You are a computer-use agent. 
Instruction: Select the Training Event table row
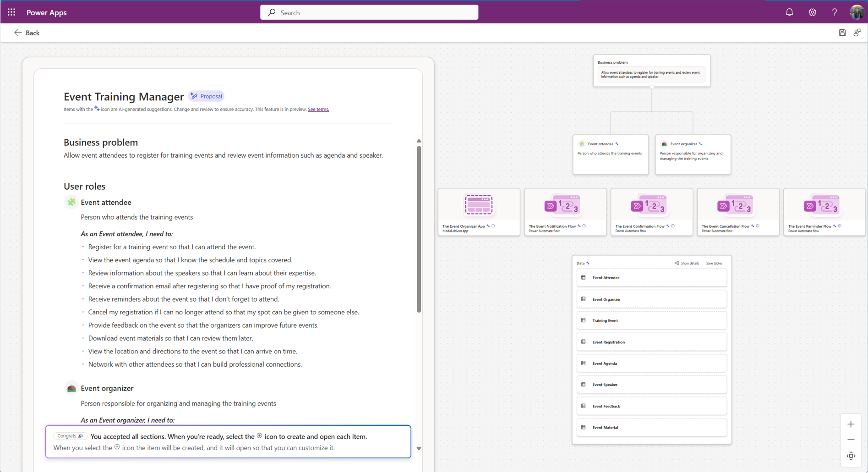[651, 320]
